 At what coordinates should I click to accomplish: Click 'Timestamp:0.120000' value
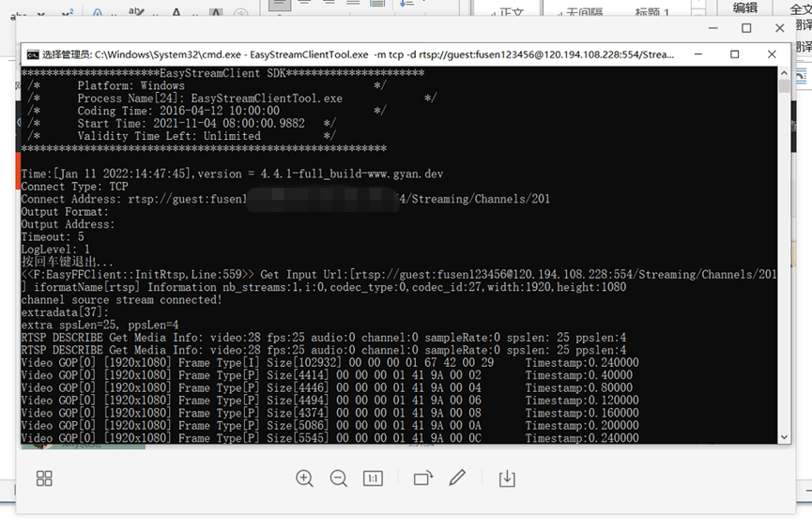[582, 401]
